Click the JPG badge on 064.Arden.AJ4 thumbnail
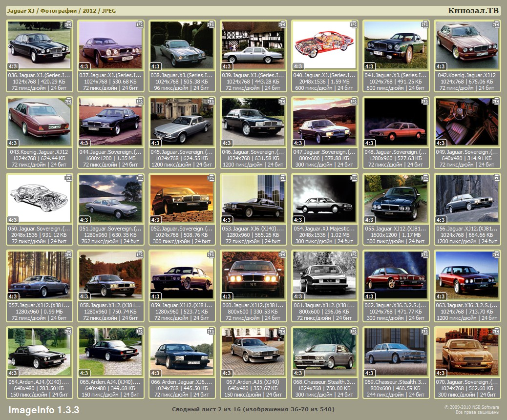The width and height of the screenshot is (507, 420). tap(68, 332)
